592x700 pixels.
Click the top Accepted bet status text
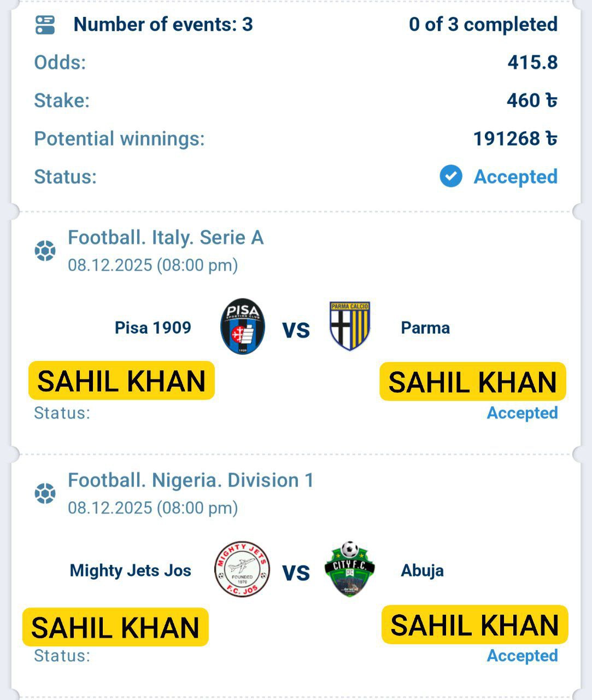pos(515,177)
